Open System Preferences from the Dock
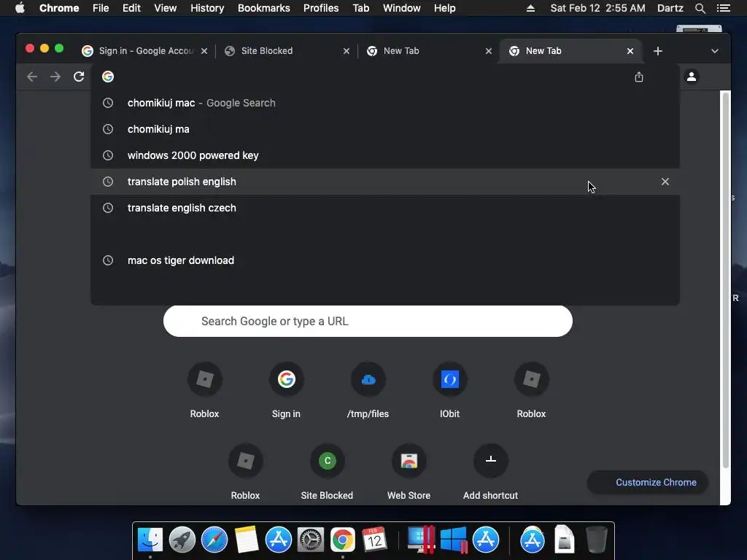This screenshot has width=747, height=560. click(311, 540)
